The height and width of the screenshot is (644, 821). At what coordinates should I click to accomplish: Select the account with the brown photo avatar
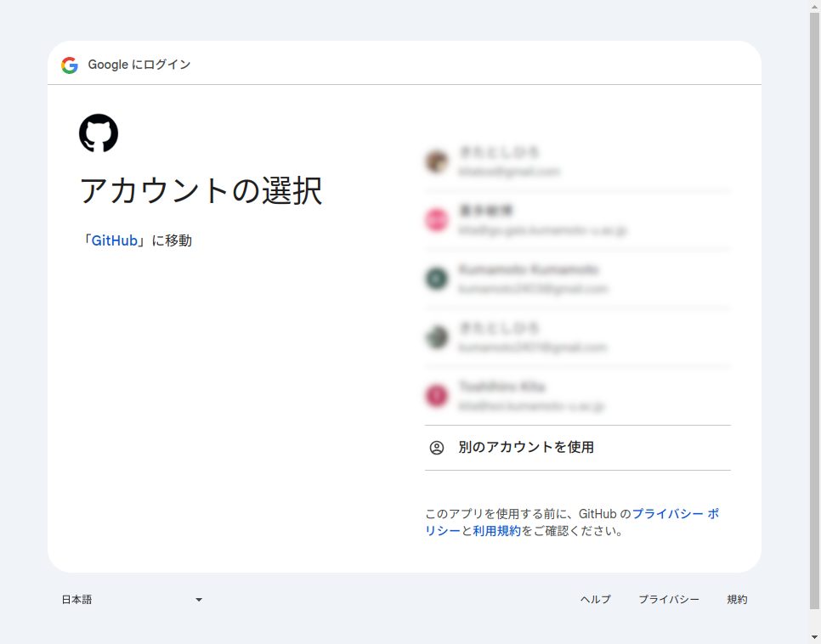click(x=437, y=161)
